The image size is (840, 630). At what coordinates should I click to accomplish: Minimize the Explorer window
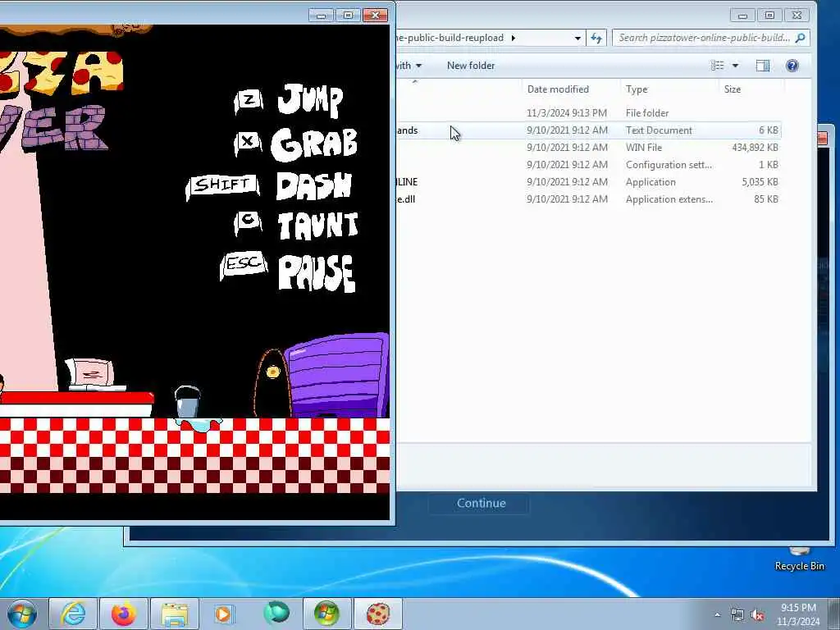(742, 16)
